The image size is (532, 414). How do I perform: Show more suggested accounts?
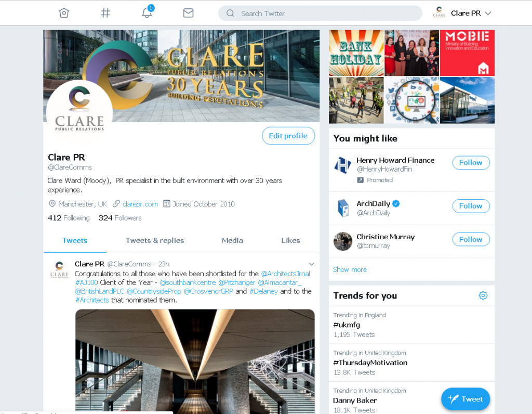point(350,269)
